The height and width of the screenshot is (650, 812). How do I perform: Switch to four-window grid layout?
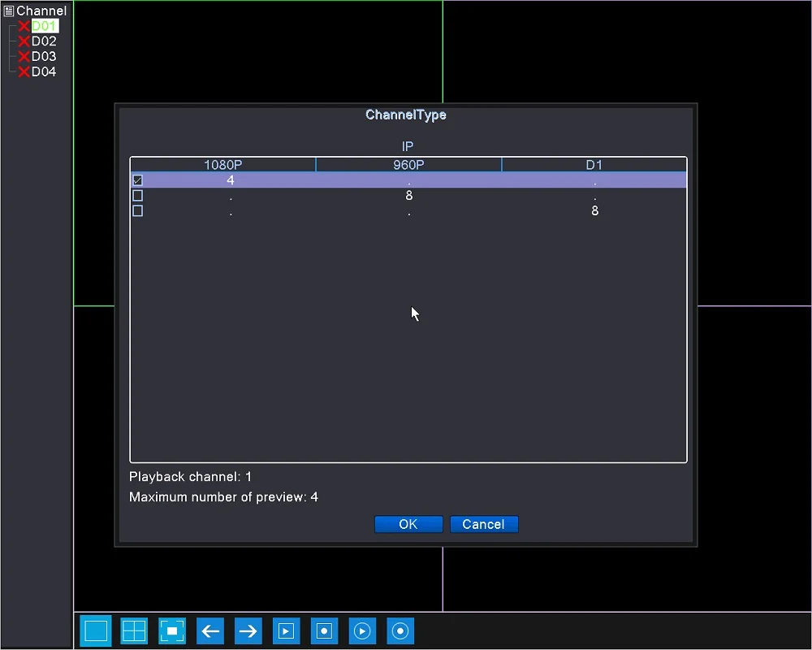click(x=134, y=630)
